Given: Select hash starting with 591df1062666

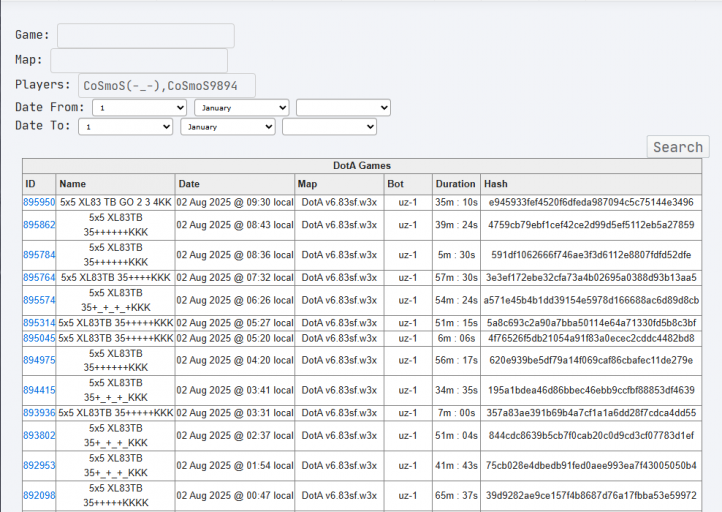Looking at the screenshot, I should 591,255.
